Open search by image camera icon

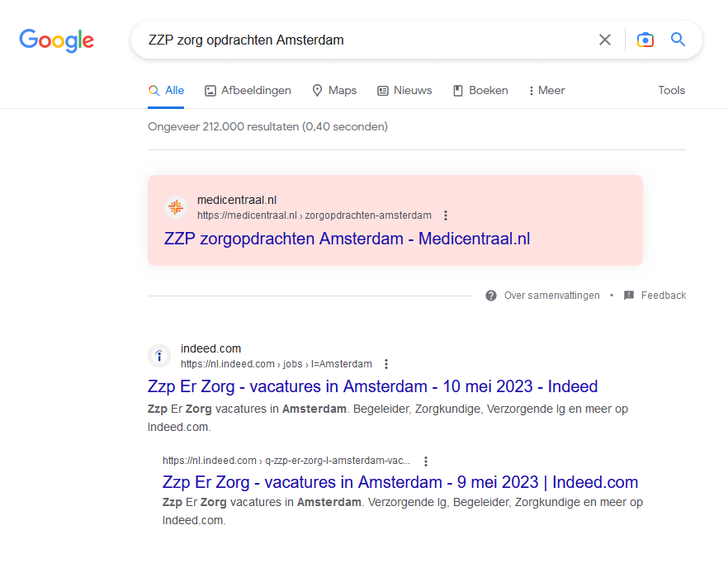pyautogui.click(x=645, y=40)
